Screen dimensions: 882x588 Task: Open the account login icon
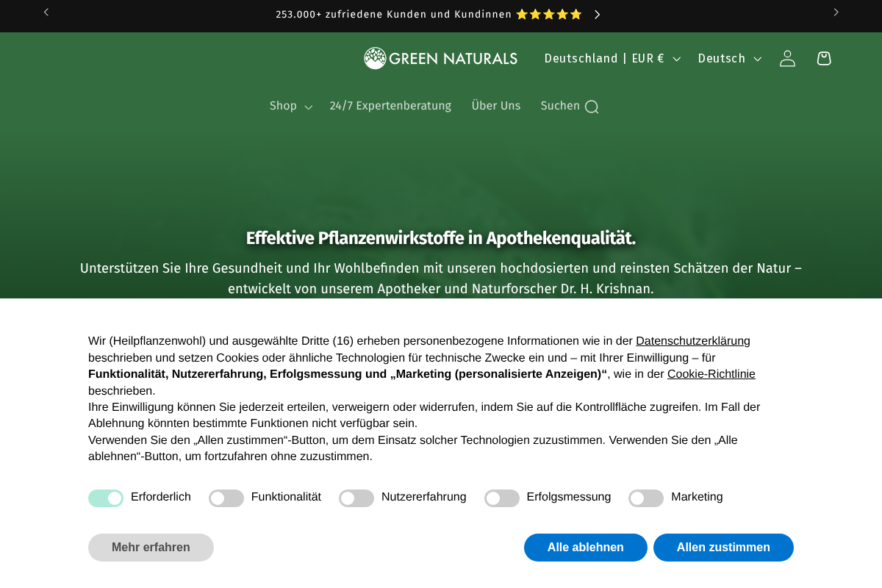click(787, 58)
